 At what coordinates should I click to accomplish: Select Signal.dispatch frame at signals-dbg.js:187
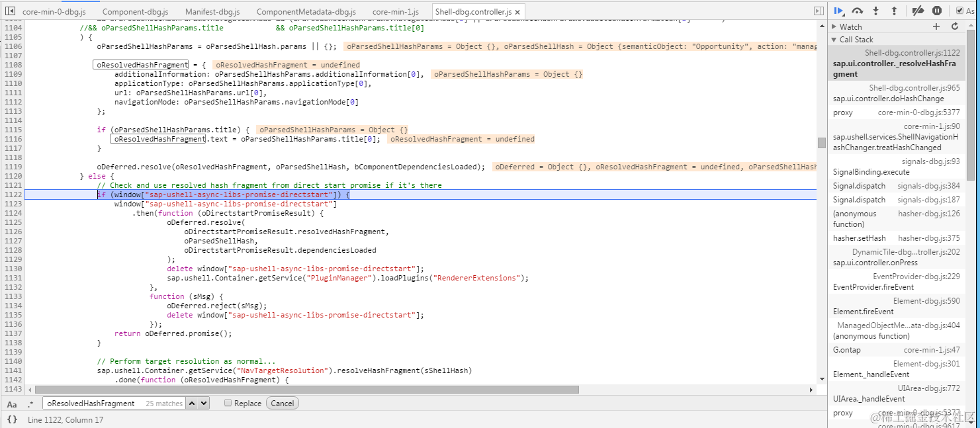896,200
